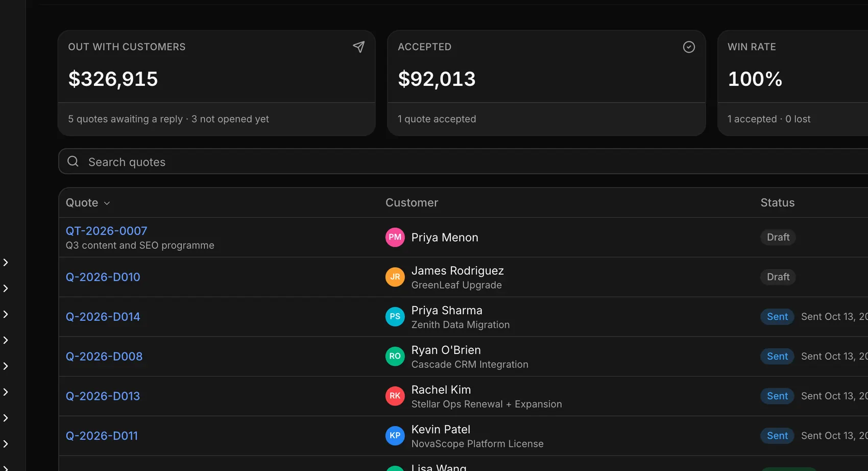Click the PM avatar for Priya Menon

tap(395, 237)
